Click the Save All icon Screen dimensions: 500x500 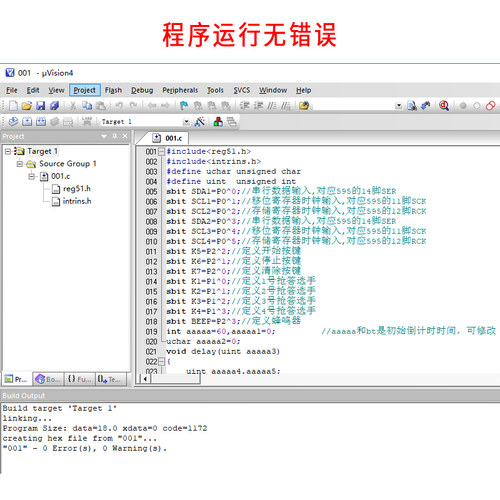[x=54, y=106]
